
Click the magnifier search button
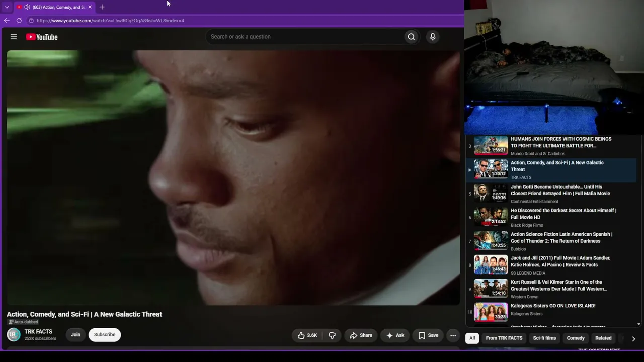click(412, 37)
